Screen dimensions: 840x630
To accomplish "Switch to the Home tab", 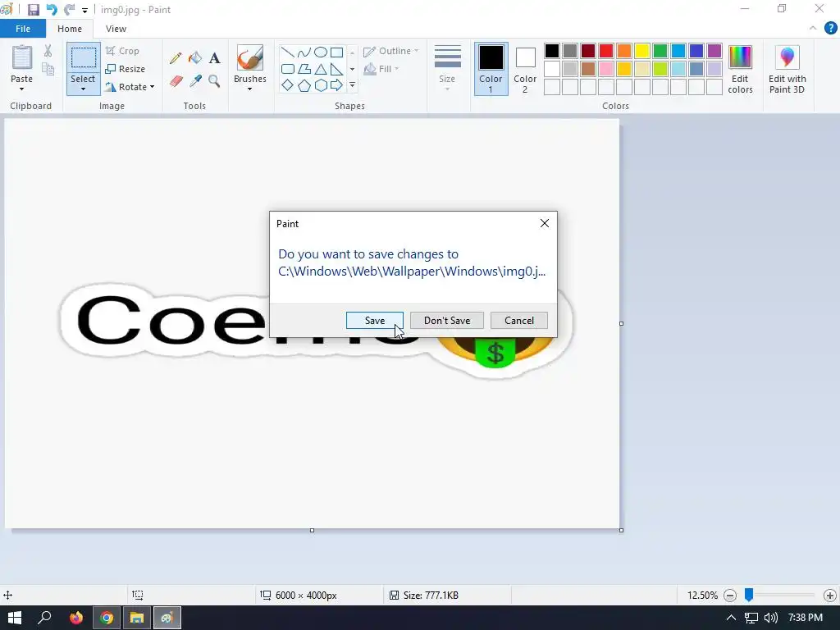I will [70, 29].
